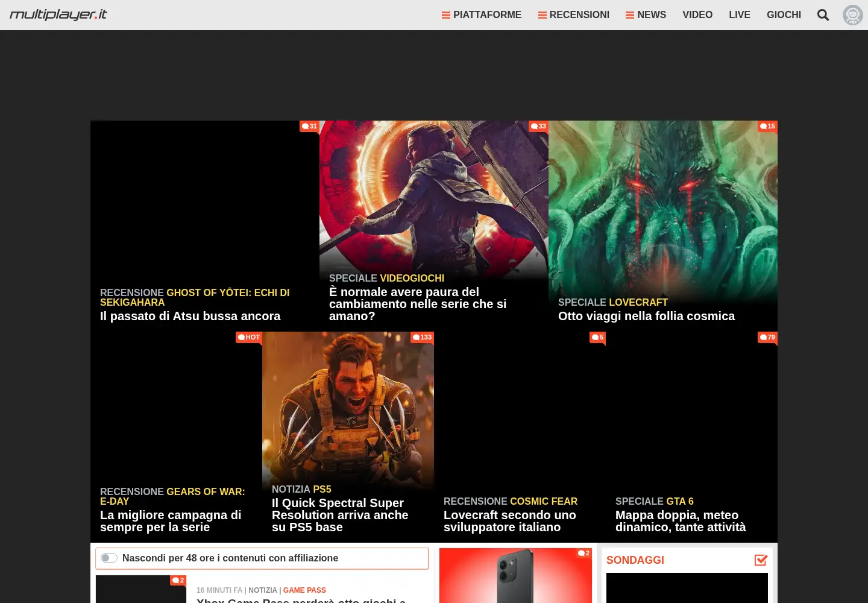
Task: Expand the Piattaforme menu
Action: click(x=482, y=15)
